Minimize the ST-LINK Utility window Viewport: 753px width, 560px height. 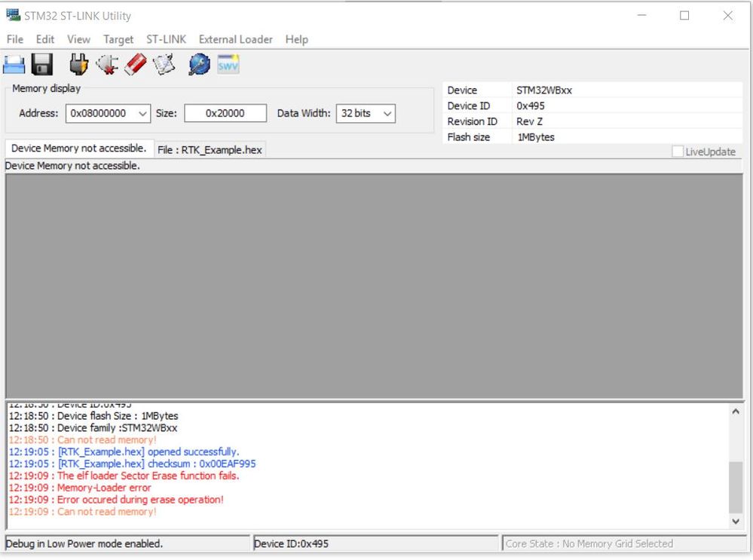641,15
